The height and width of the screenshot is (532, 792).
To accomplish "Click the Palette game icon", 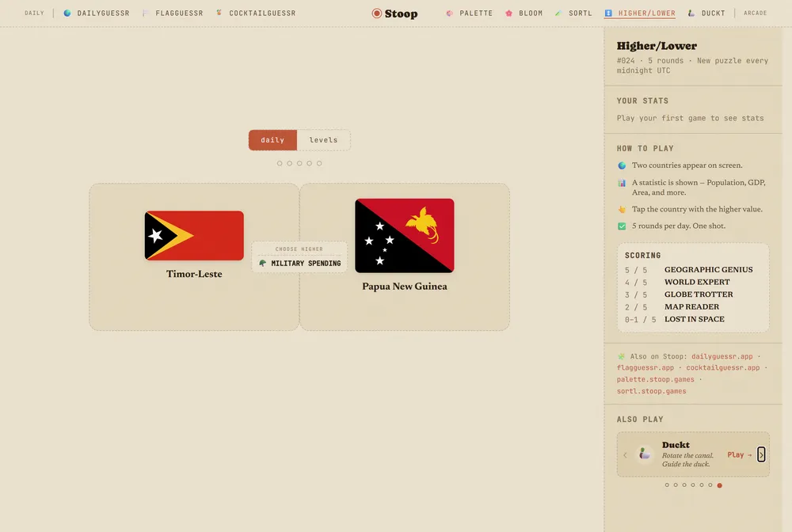I will point(450,13).
